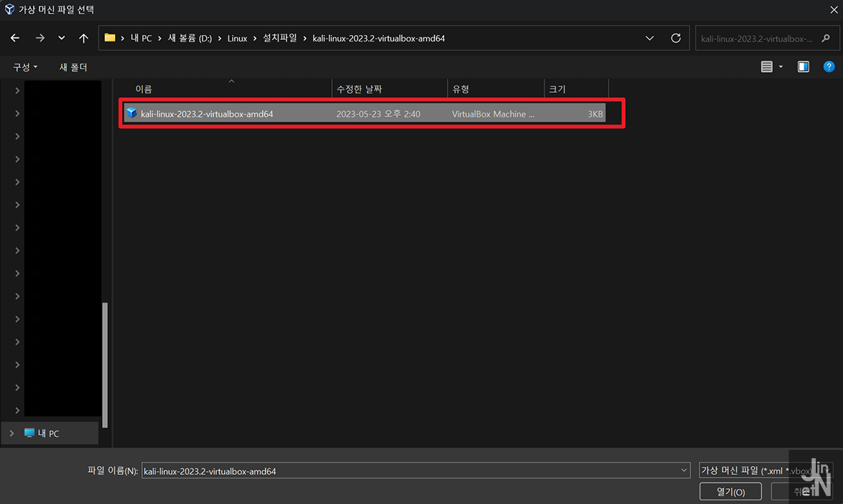843x504 pixels.
Task: Expand the first navigation tree item
Action: [x=17, y=91]
